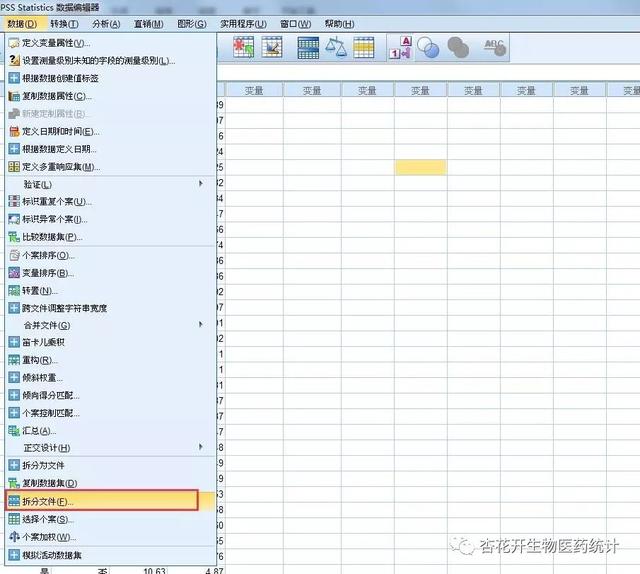Select 个案排序(O)... menu entry

click(x=110, y=256)
